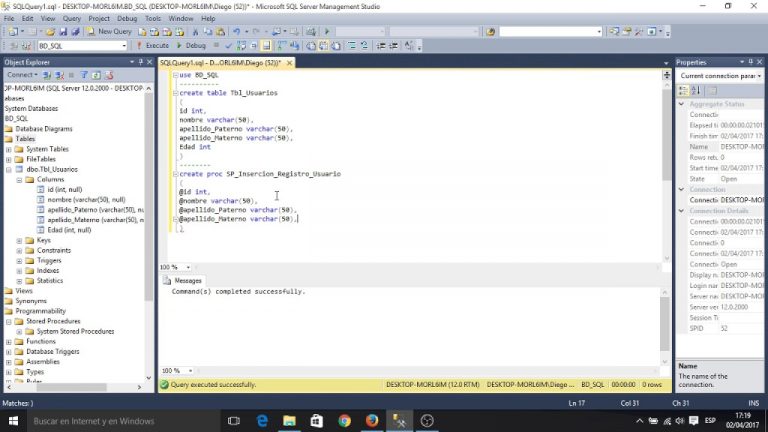Toggle Results to Grid option
This screenshot has height=432, width=768.
click(x=323, y=46)
